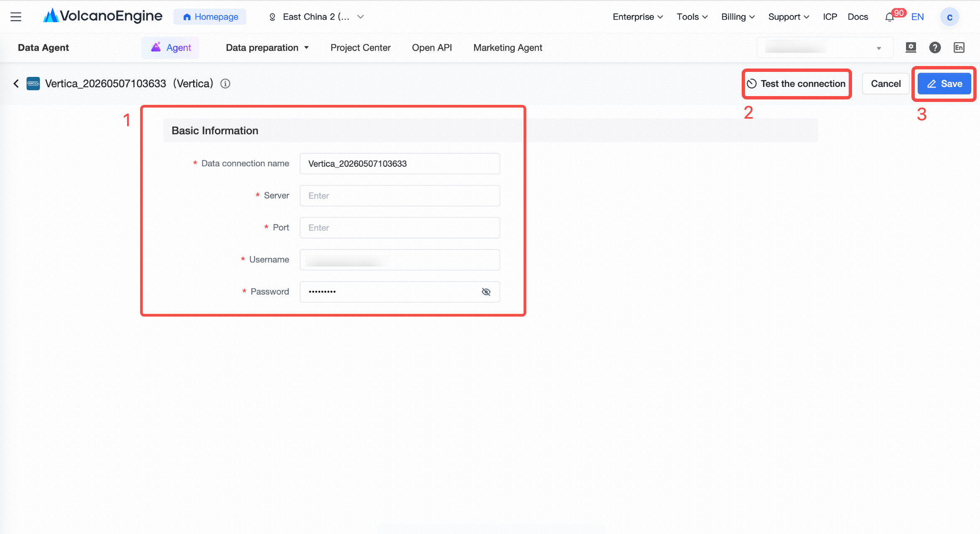Select the Open API tab
This screenshot has height=534, width=980.
[x=432, y=48]
